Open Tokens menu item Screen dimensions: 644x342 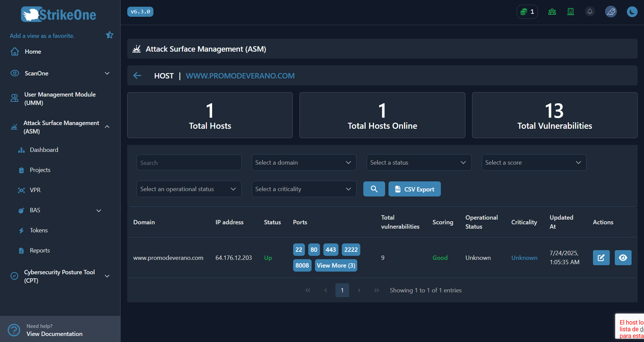click(x=39, y=230)
